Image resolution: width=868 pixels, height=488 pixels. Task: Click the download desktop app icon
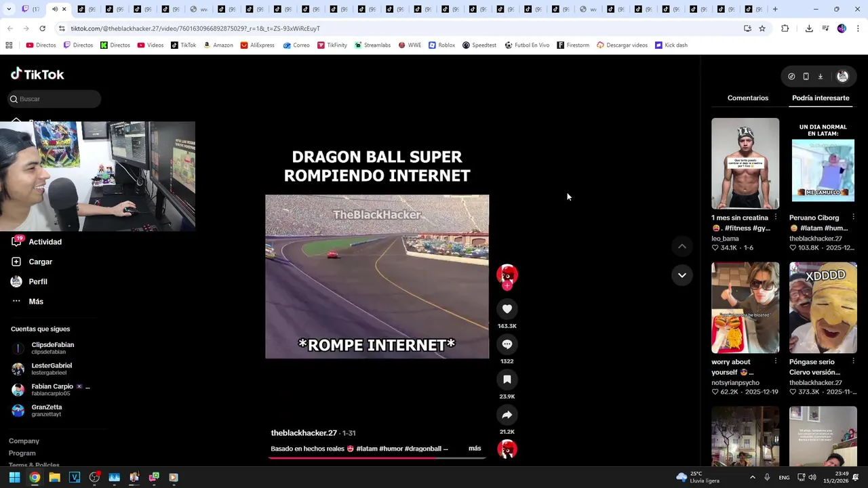(820, 77)
